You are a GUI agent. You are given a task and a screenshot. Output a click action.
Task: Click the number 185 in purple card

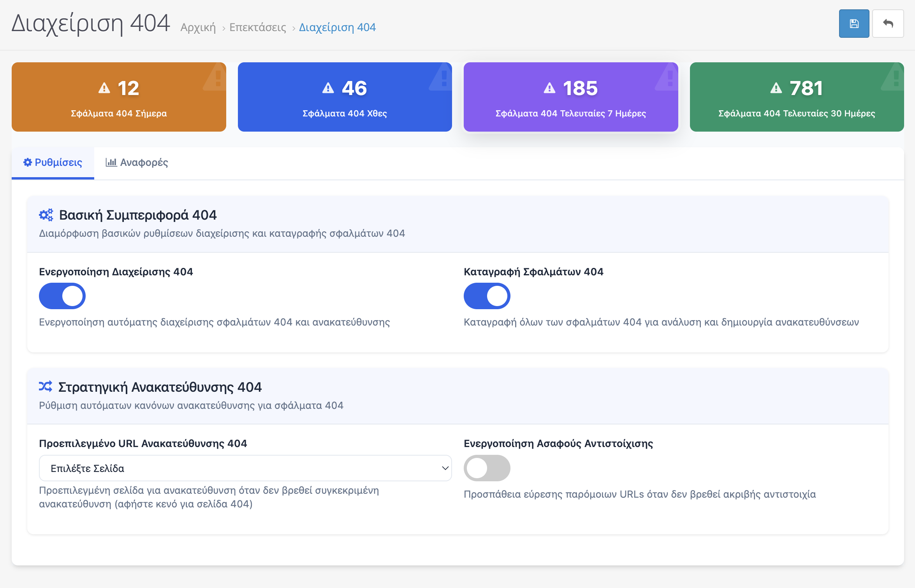(580, 88)
